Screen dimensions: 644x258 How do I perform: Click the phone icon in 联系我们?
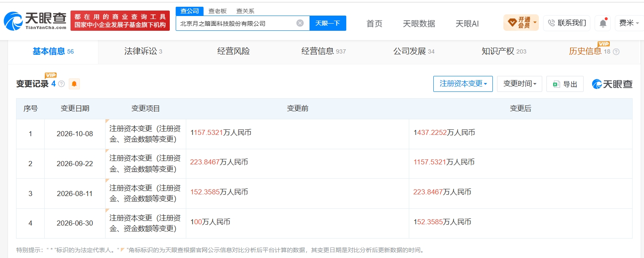point(551,23)
